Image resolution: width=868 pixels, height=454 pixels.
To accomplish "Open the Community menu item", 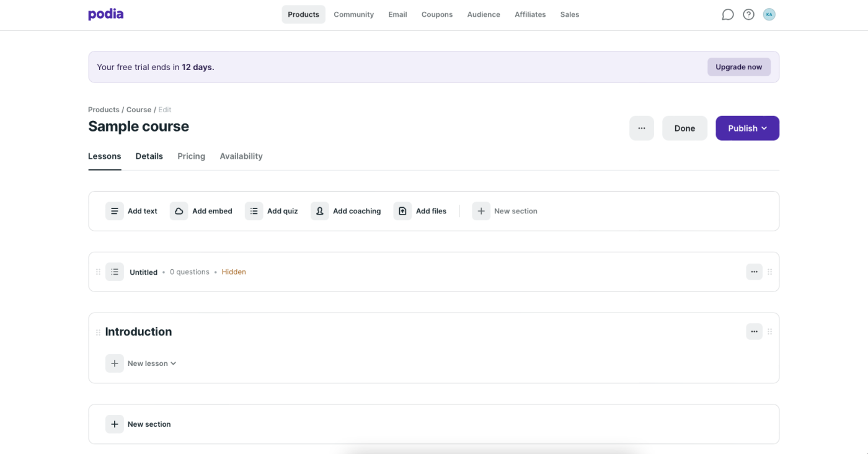I will coord(353,14).
